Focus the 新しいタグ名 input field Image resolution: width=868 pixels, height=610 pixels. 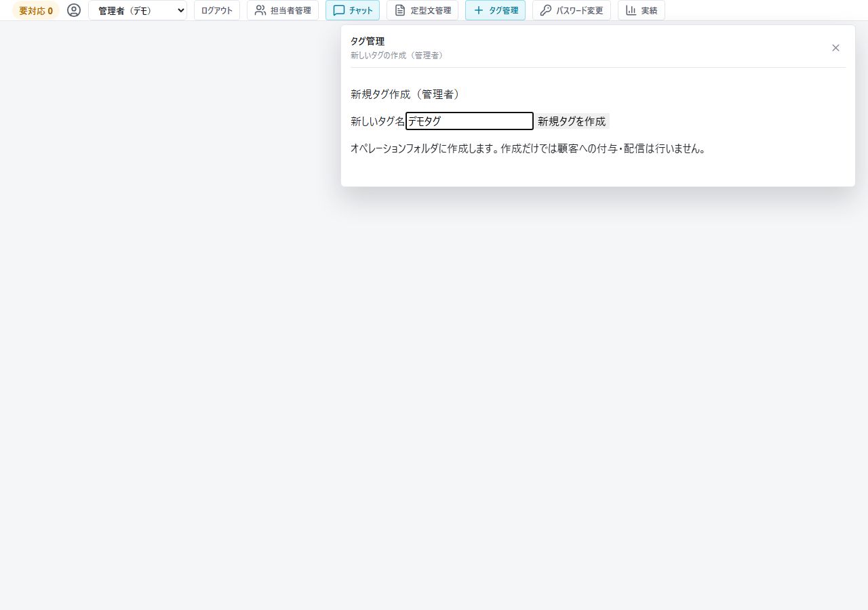point(469,121)
